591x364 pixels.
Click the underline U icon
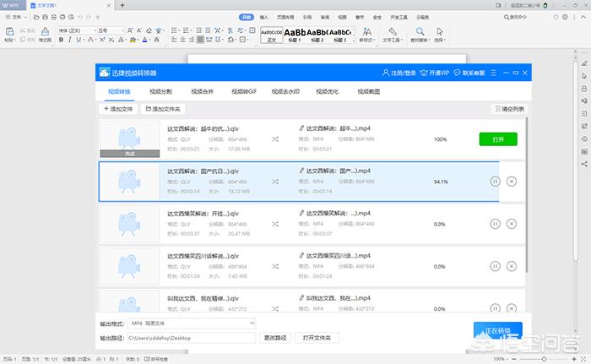click(78, 40)
